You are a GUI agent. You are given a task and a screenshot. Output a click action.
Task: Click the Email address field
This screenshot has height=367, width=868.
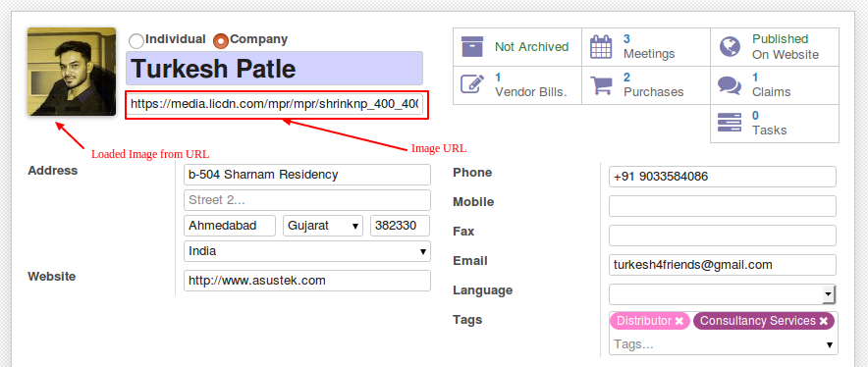(x=723, y=265)
